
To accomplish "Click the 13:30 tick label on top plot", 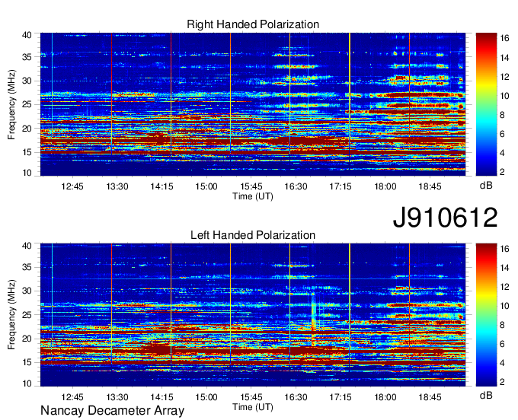I will point(117,186).
